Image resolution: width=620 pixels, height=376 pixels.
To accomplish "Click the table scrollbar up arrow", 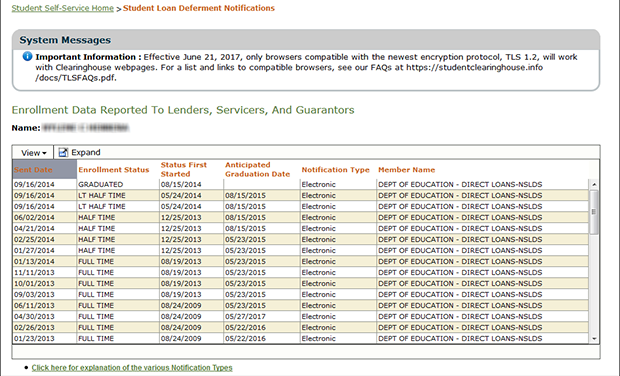I will pos(594,185).
